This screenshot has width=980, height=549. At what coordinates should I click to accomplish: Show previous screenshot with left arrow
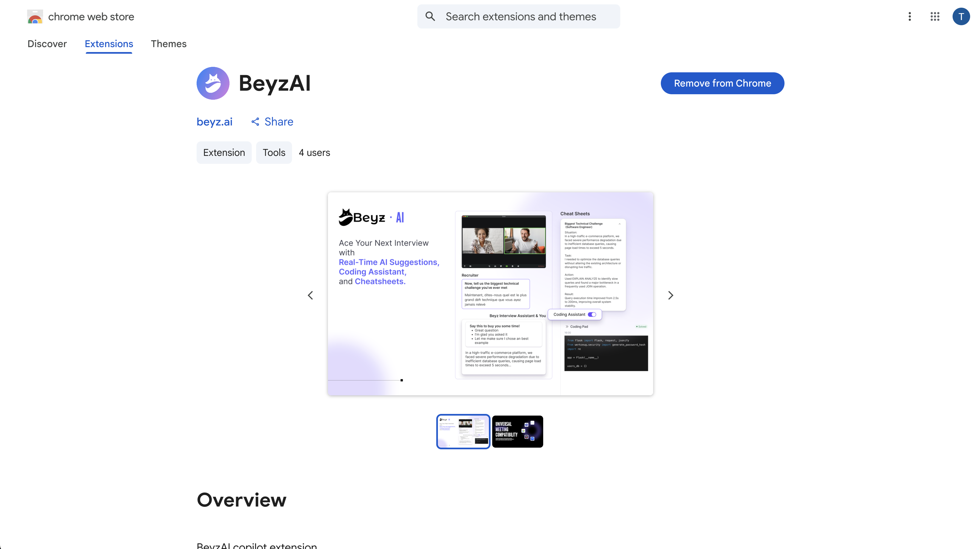tap(310, 295)
